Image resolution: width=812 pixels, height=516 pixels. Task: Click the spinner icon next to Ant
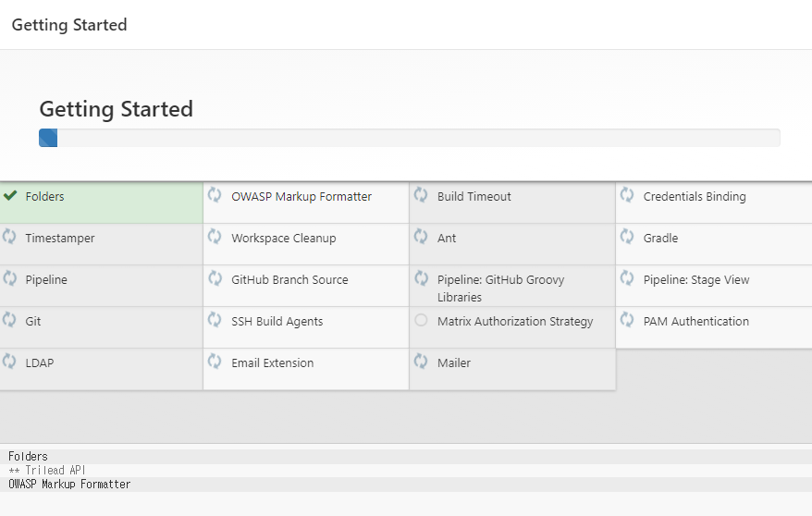[x=421, y=237]
